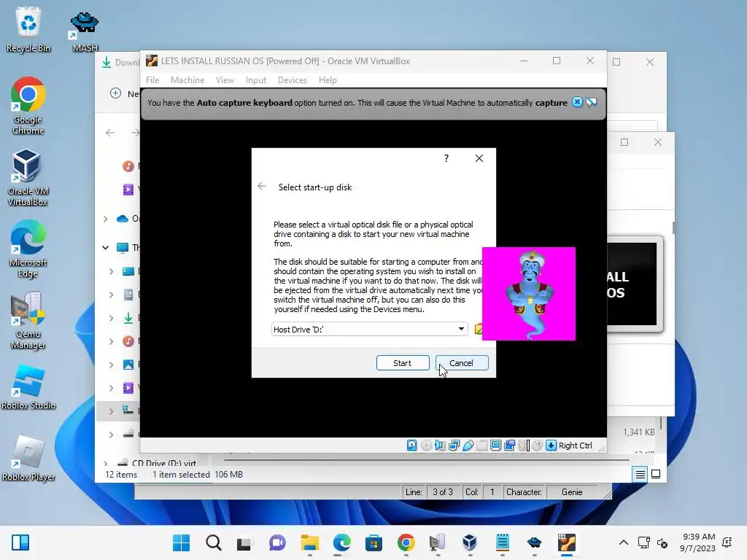Open the Oracle VM VirtualBox desktop shortcut
The image size is (747, 560).
[28, 178]
